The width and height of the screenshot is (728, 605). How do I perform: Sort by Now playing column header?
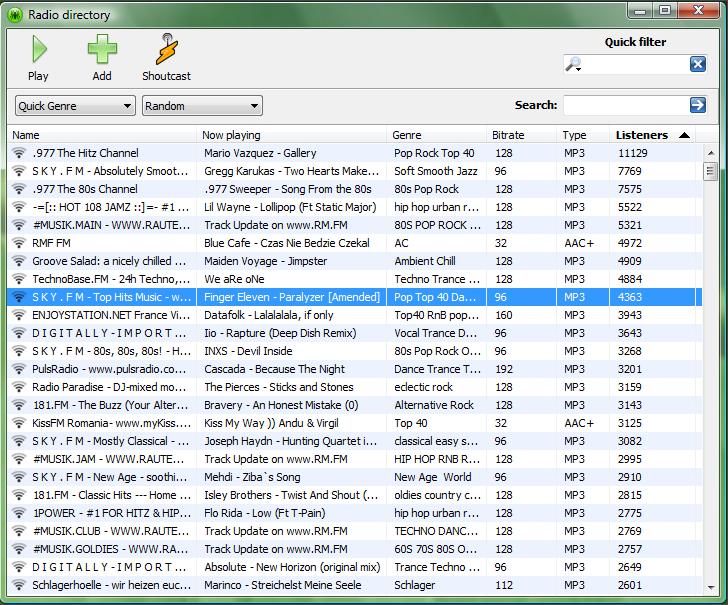[x=292, y=135]
